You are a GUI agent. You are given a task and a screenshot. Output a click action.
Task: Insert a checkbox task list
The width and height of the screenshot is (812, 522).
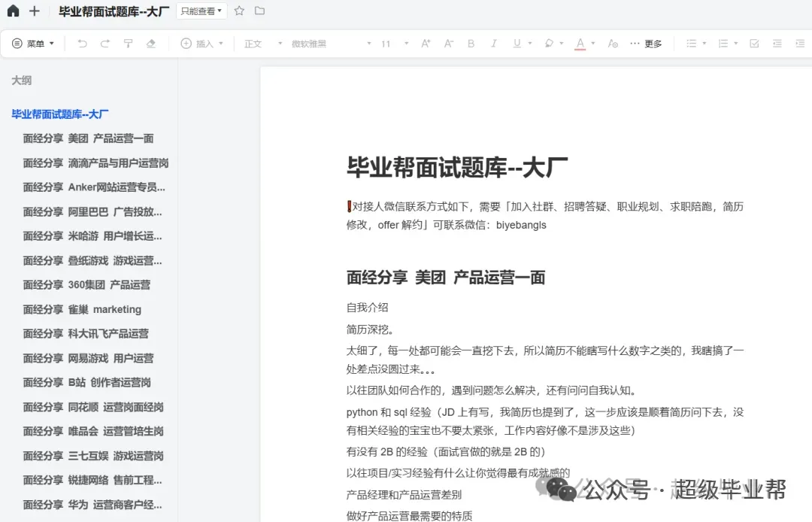click(x=755, y=44)
